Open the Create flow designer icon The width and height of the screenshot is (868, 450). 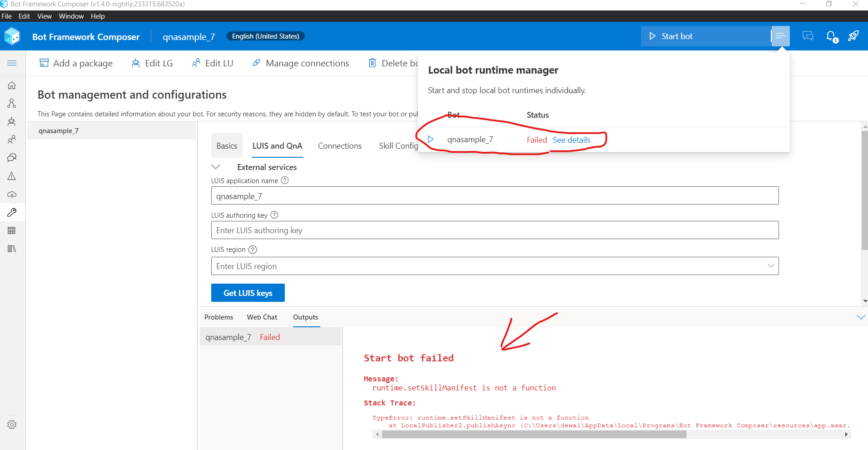(x=12, y=103)
